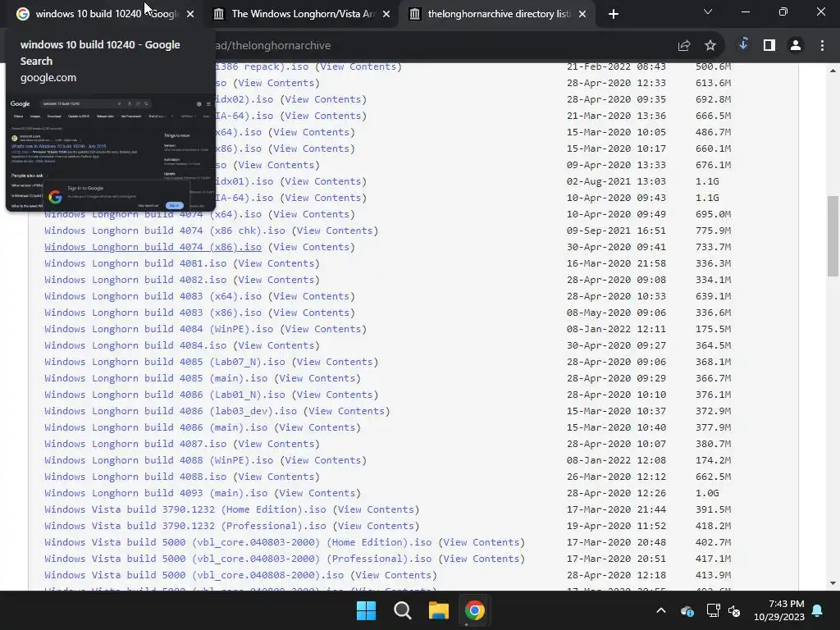Download Windows Longhorn build 4083 (x86).iso
This screenshot has width=840, height=630.
pyautogui.click(x=153, y=313)
